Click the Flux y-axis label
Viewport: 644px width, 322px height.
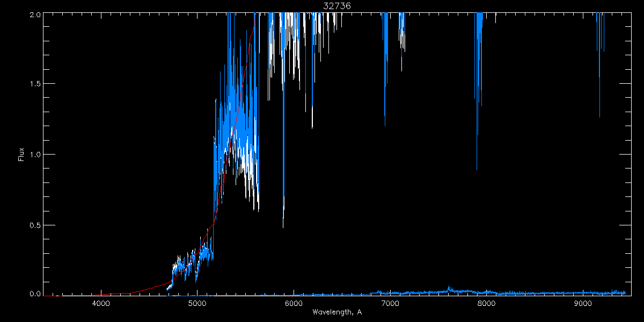pos(21,154)
